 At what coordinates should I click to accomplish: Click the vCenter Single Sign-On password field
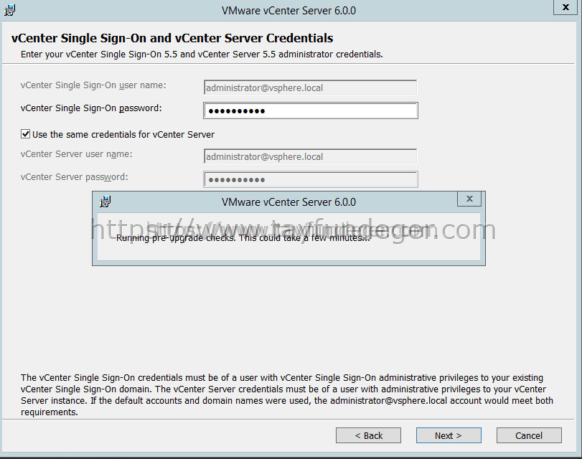point(311,111)
